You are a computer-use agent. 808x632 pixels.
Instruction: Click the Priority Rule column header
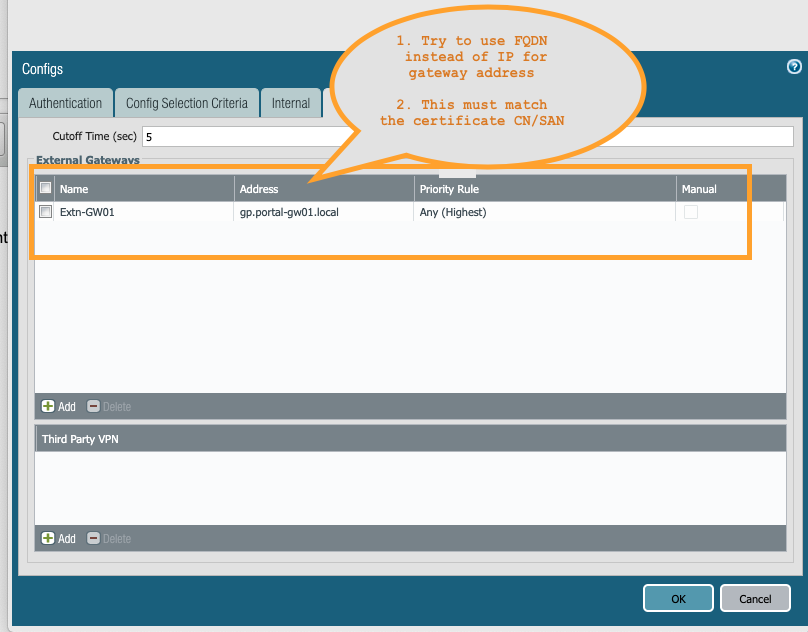tap(450, 188)
